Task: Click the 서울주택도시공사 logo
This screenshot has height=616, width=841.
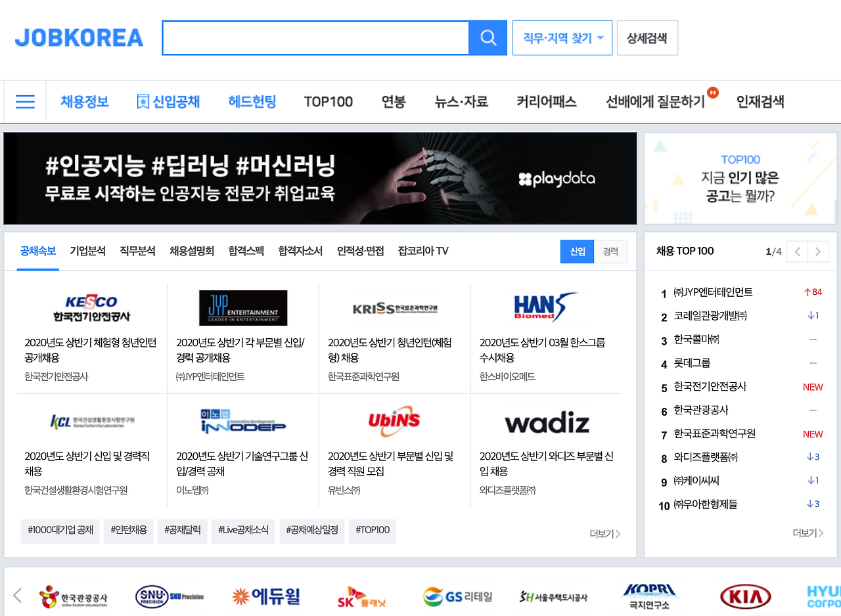Action: [x=554, y=597]
